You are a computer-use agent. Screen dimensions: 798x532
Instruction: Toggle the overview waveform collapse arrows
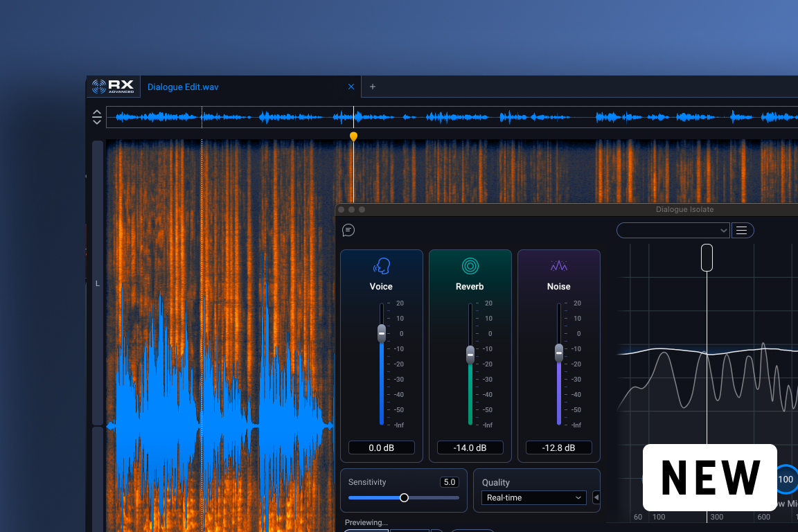[x=97, y=117]
